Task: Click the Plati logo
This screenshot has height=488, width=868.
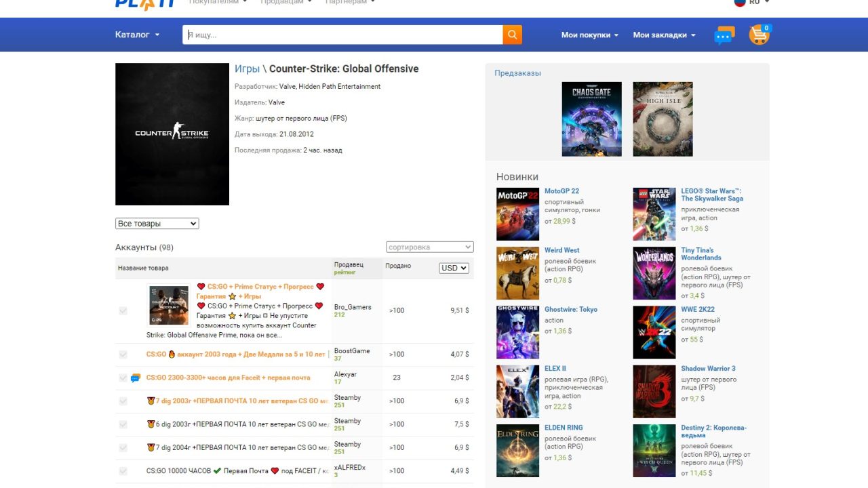Action: (x=145, y=3)
